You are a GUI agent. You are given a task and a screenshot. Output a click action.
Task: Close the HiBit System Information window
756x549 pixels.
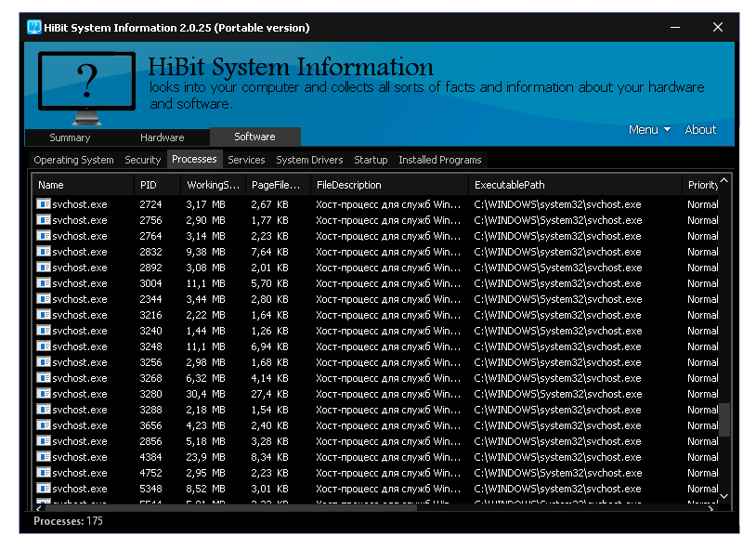coord(718,27)
